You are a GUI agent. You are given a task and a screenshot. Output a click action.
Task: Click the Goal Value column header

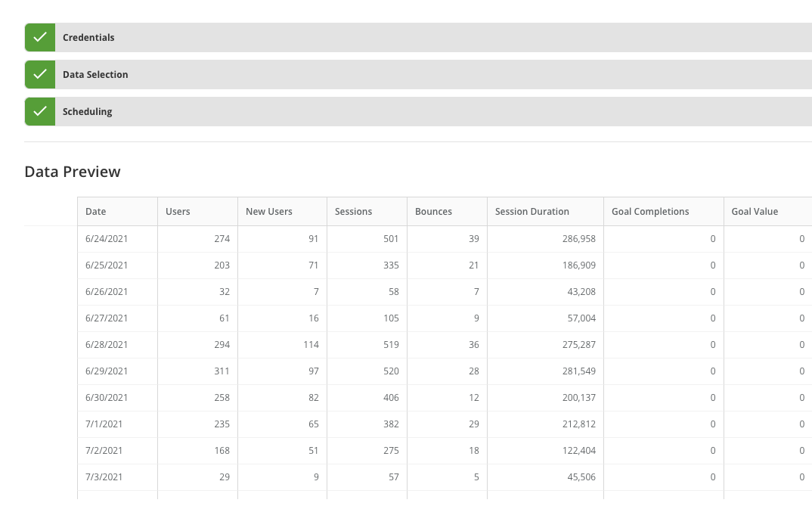tap(755, 212)
